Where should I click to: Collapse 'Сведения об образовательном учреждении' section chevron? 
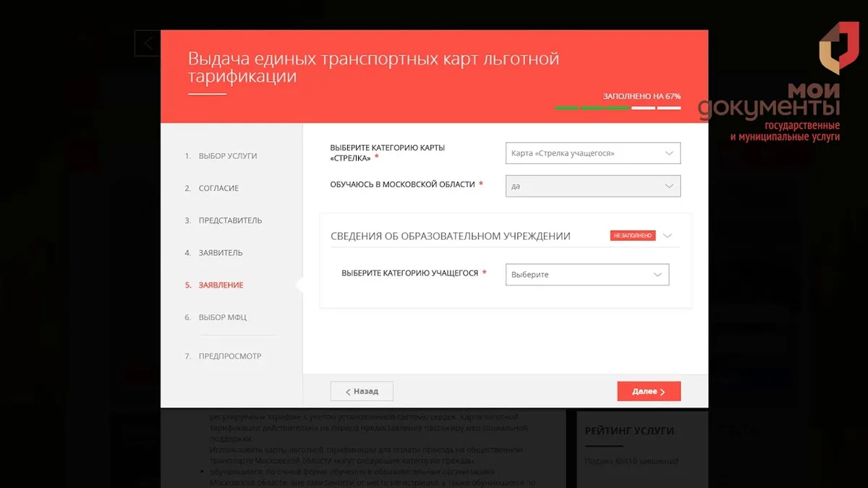tap(668, 236)
